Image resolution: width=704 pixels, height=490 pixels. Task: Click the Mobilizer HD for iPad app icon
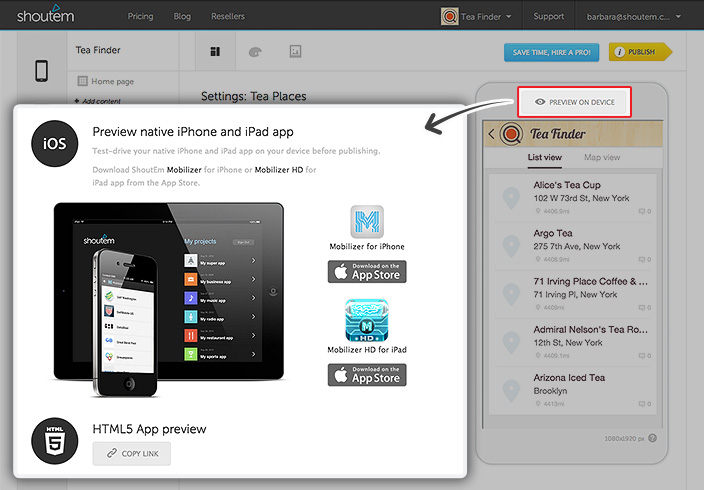point(367,321)
